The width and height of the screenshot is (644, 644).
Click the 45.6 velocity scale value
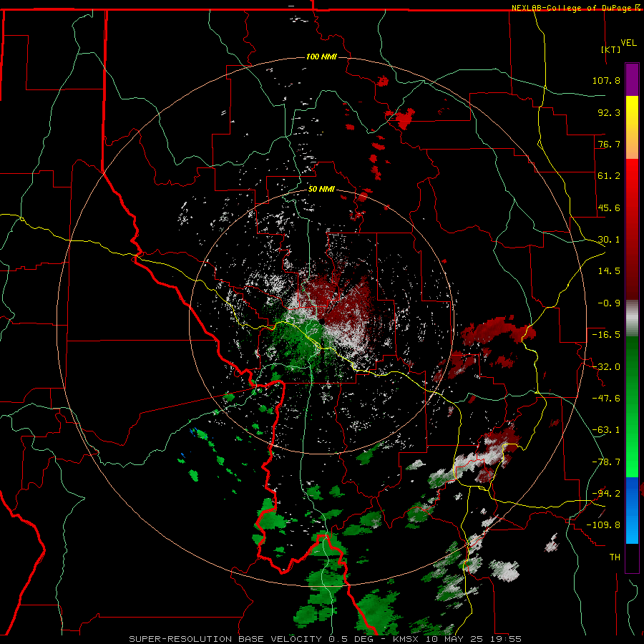609,208
